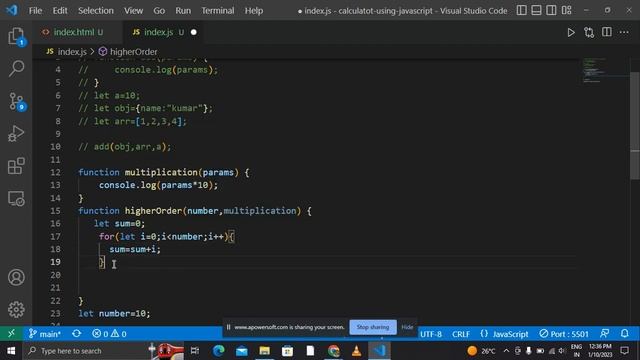640x360 pixels.
Task: Open the Manage settings gear
Action: tap(16, 309)
